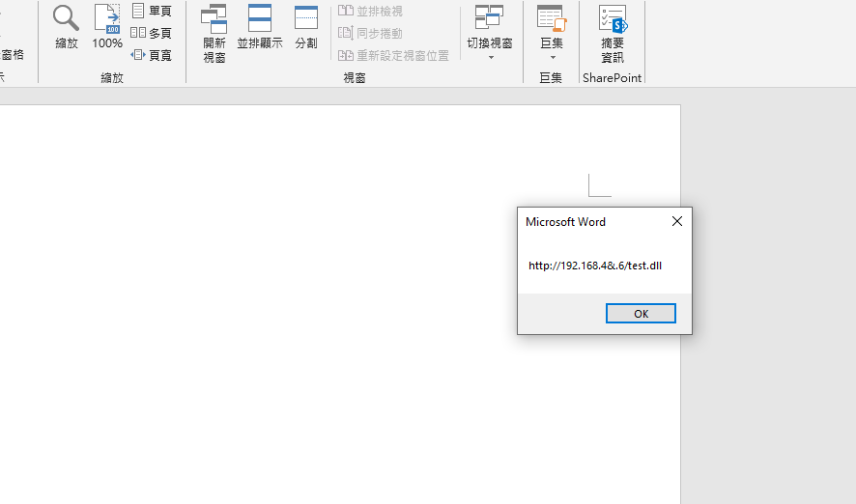Click OK in Microsoft Word dialog
856x504 pixels.
coord(641,313)
